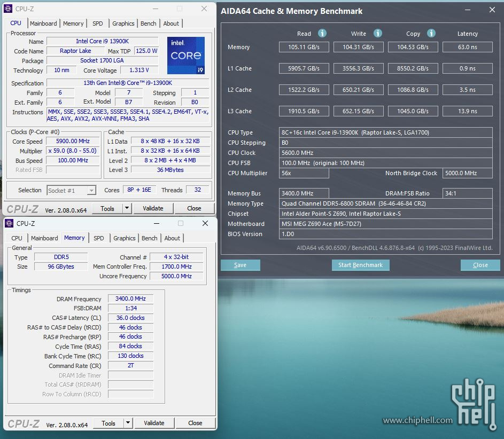Click Level 3 cache value 36 MBytes
Viewport: 504px width, 439px height.
[170, 169]
